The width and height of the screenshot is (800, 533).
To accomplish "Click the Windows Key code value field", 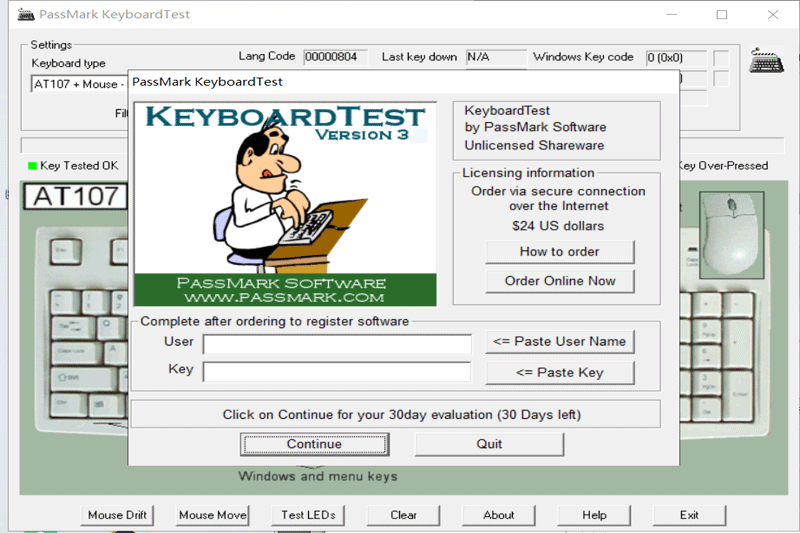I will tap(677, 58).
